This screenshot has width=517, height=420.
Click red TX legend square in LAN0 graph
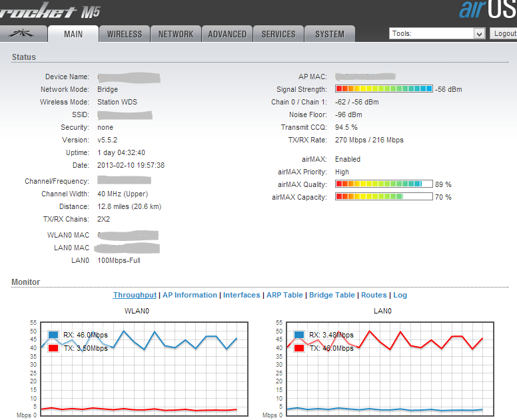click(x=298, y=348)
